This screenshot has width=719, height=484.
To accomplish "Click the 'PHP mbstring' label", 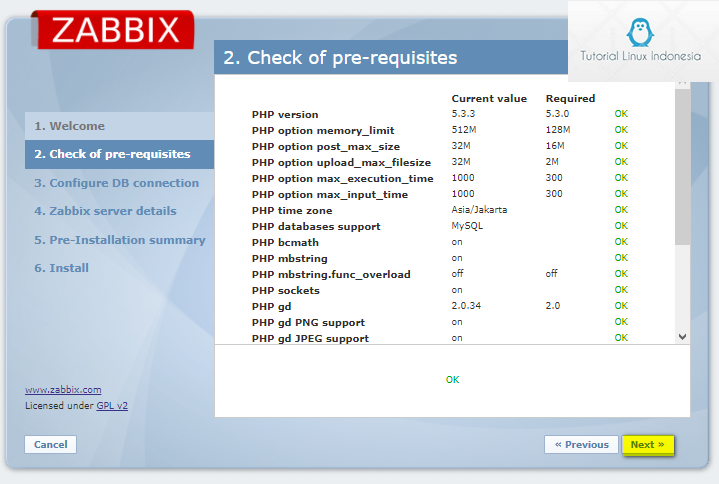I will click(289, 258).
